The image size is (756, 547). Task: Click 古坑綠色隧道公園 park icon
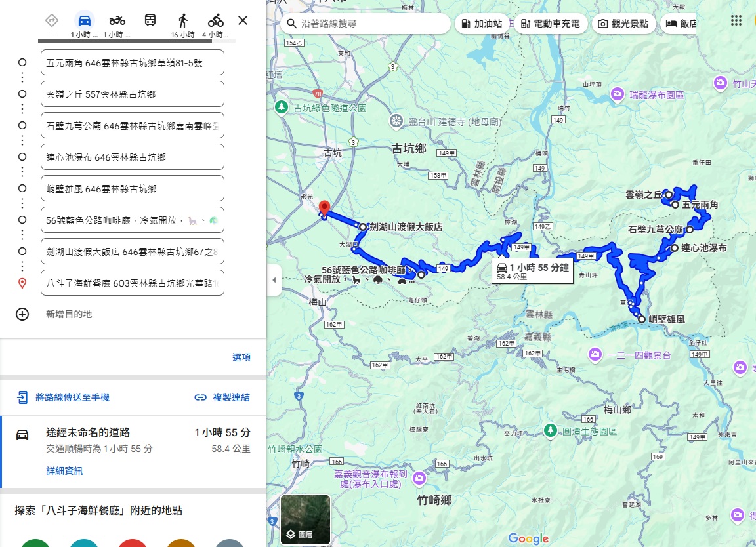(x=282, y=107)
